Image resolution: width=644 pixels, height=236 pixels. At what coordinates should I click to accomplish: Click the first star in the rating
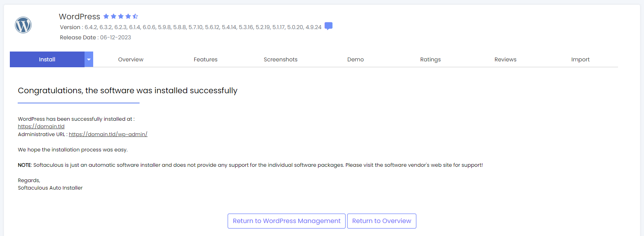click(106, 17)
